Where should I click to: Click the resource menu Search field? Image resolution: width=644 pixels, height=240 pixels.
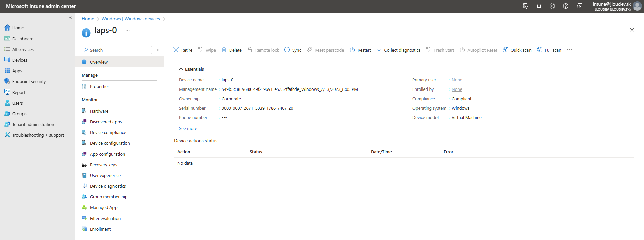point(117,50)
